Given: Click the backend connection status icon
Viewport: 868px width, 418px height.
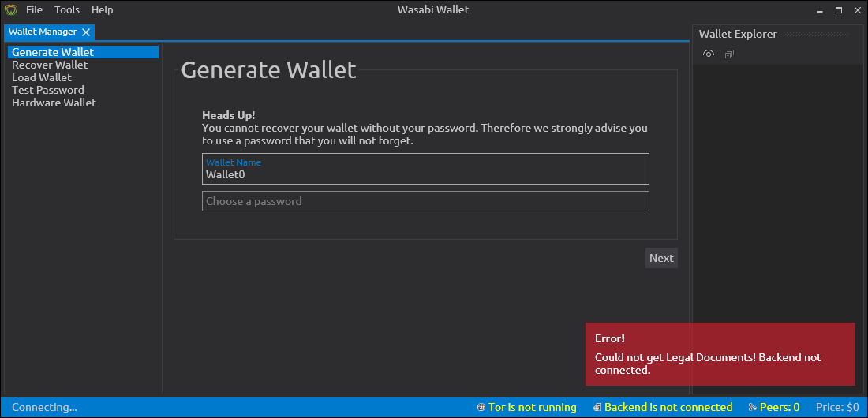Looking at the screenshot, I should click(597, 408).
